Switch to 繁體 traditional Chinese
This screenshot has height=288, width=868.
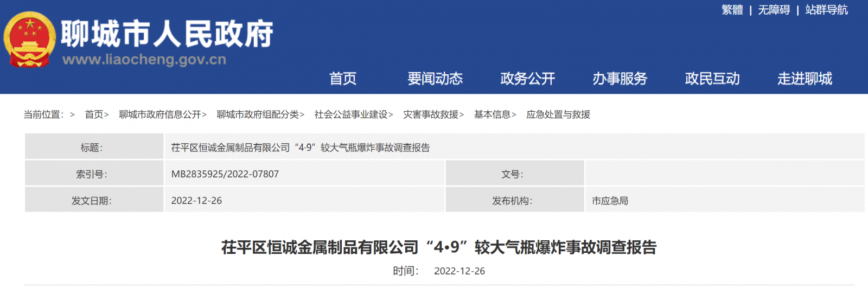pyautogui.click(x=732, y=10)
